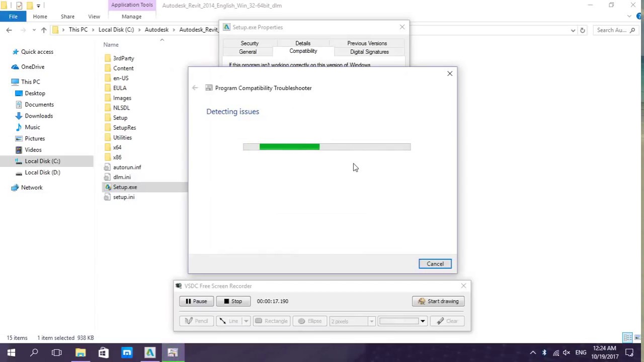
Task: Open Documents in navigation pane
Action: tap(39, 105)
